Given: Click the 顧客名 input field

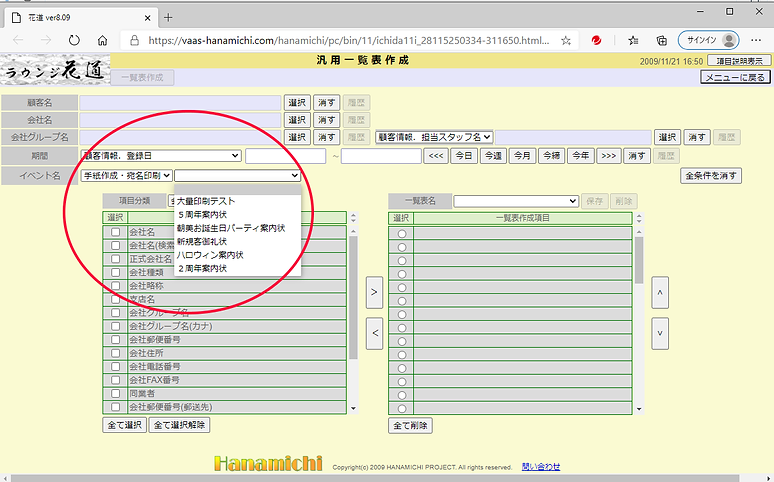Looking at the screenshot, I should click(180, 103).
